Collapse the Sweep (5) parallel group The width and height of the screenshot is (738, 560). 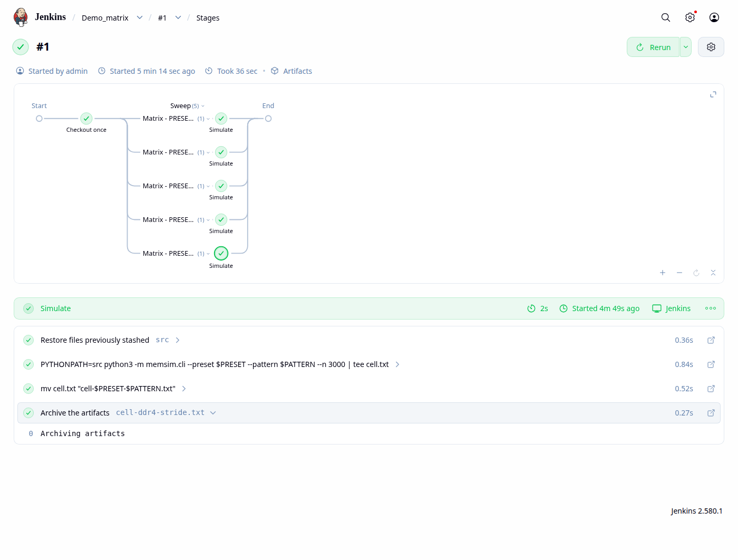[x=187, y=106]
